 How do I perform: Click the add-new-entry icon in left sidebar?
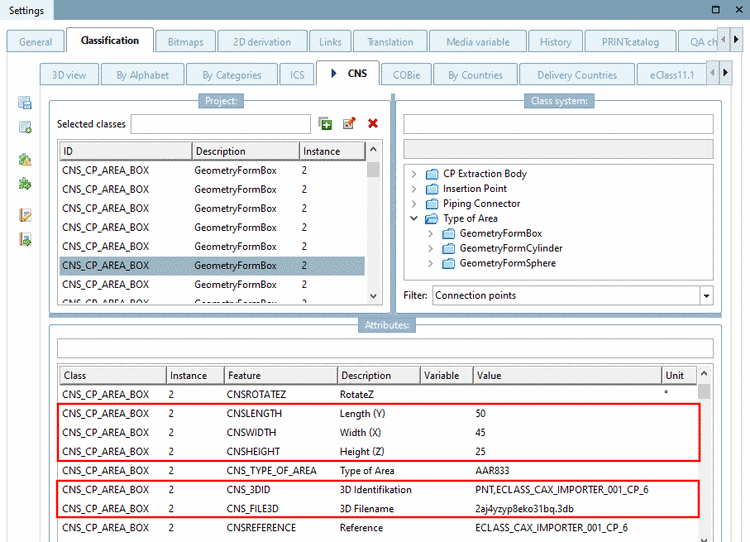point(26,128)
